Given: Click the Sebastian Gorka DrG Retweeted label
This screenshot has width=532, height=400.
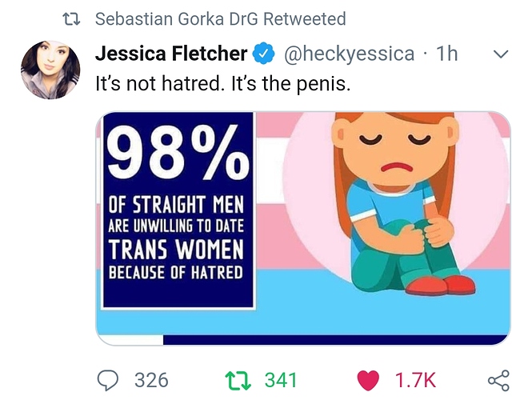Looking at the screenshot, I should point(221,18).
